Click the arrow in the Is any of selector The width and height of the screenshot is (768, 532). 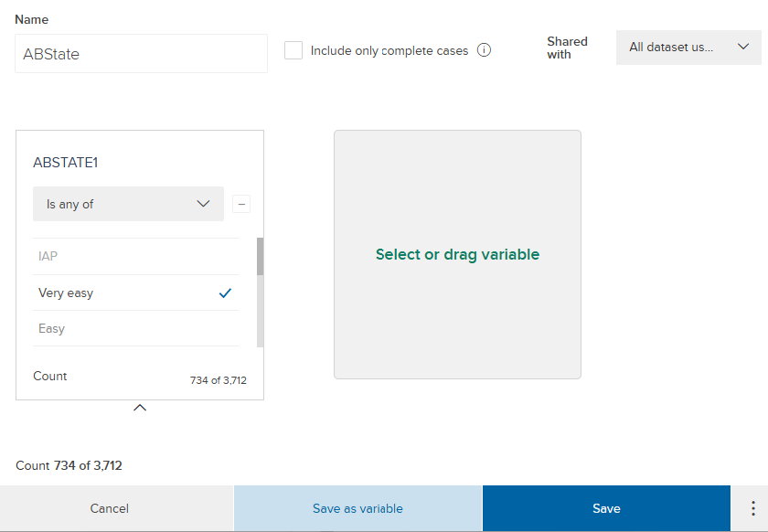click(x=204, y=204)
